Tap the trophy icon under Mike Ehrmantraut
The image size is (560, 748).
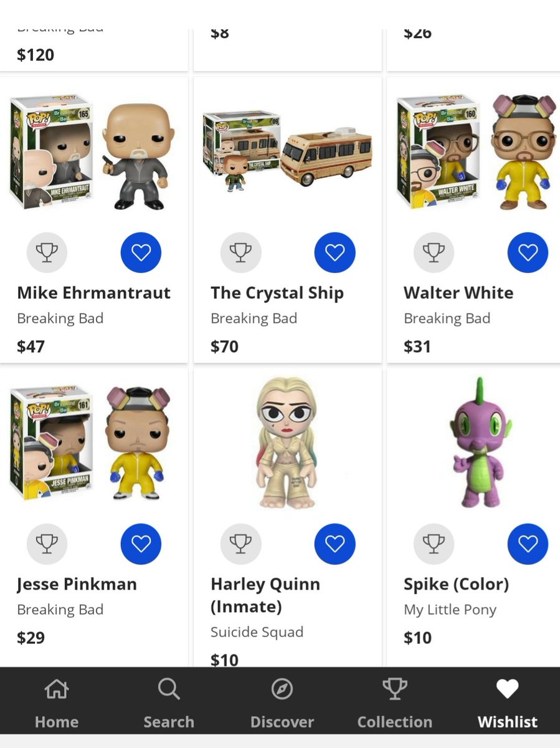[x=47, y=252]
